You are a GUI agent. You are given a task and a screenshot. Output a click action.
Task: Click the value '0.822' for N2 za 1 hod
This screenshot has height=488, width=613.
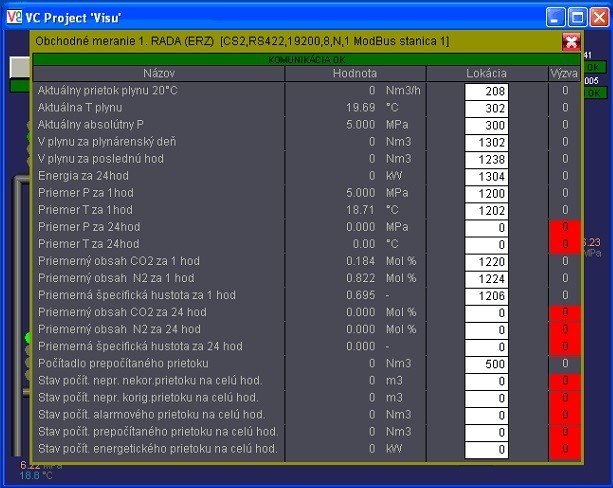(x=360, y=278)
